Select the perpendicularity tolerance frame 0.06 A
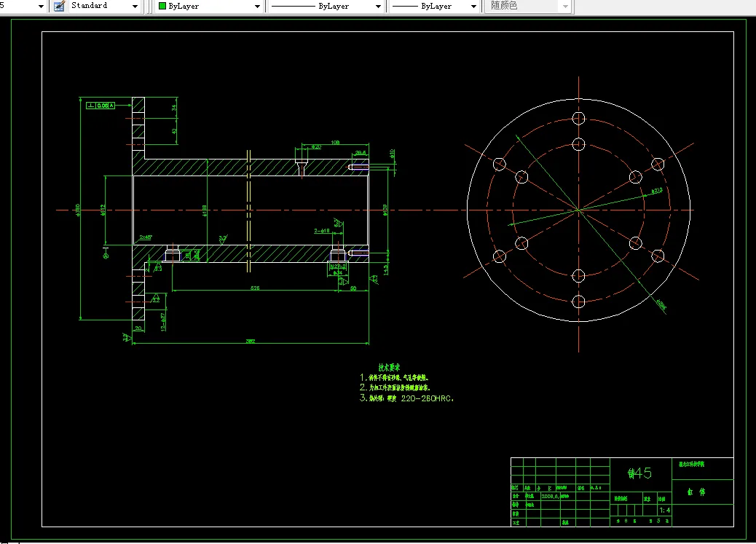Image resolution: width=756 pixels, height=544 pixels. tap(101, 105)
